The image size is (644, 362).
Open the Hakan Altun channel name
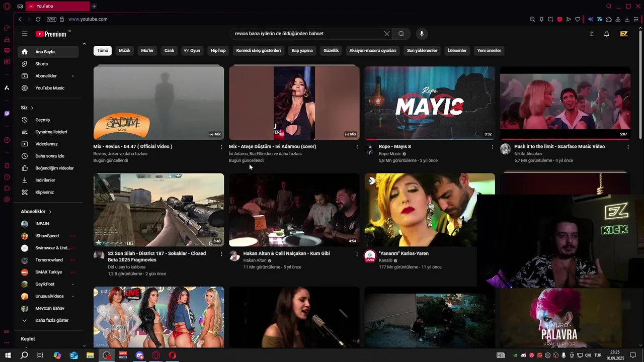[255, 260]
